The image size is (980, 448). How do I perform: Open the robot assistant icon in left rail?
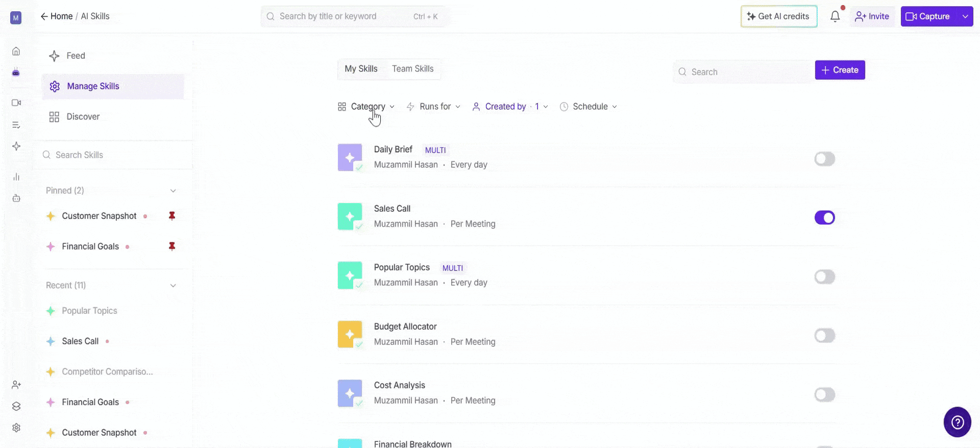[16, 198]
